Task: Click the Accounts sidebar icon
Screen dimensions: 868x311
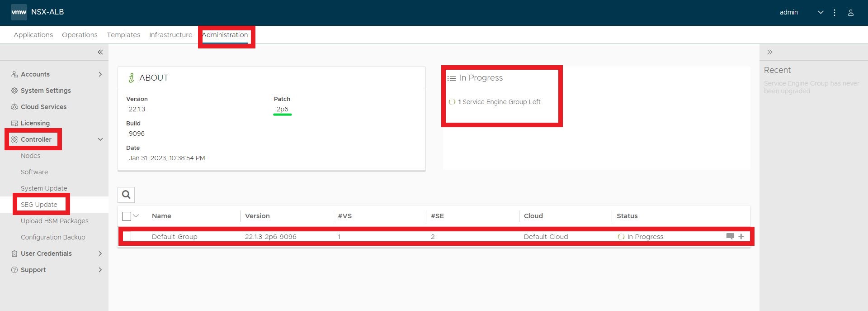Action: click(x=14, y=74)
